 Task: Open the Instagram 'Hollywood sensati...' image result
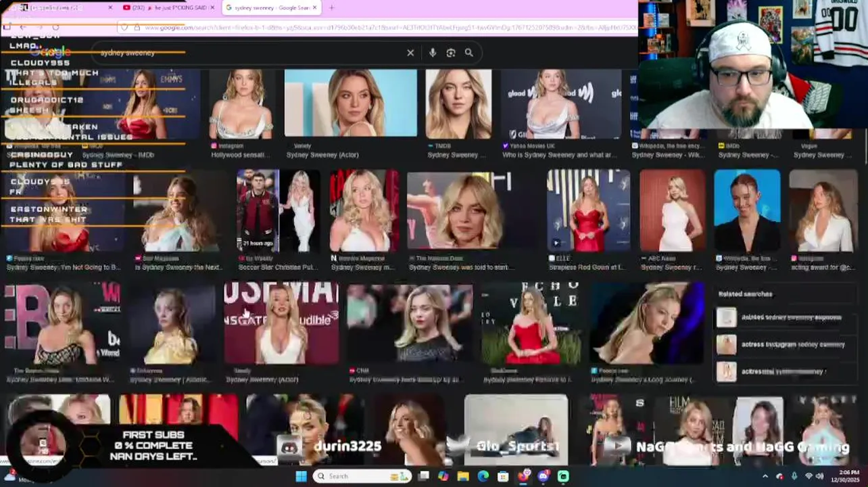click(241, 103)
